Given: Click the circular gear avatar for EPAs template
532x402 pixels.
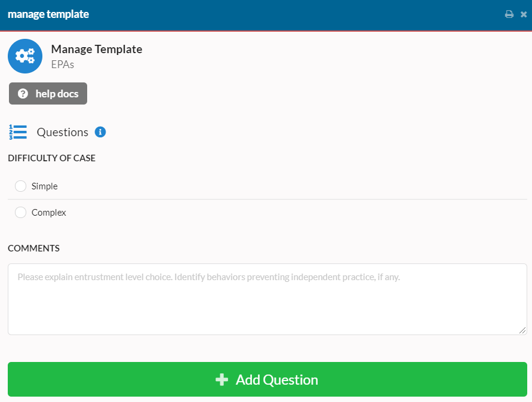Looking at the screenshot, I should (24, 56).
